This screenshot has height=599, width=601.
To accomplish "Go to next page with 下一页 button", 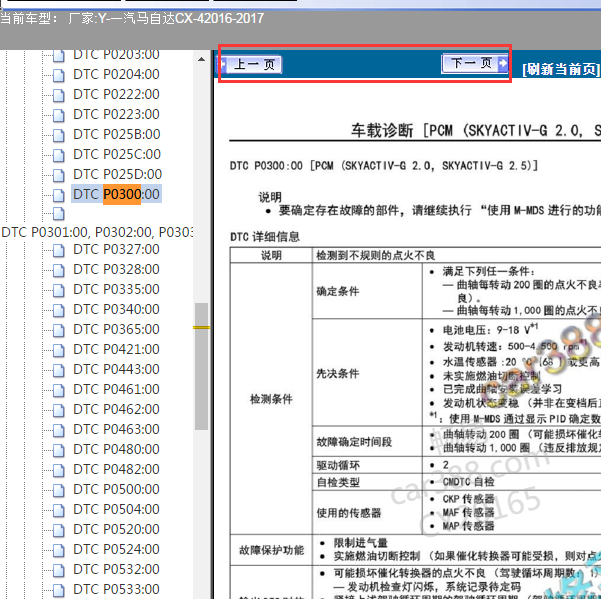I will [475, 63].
